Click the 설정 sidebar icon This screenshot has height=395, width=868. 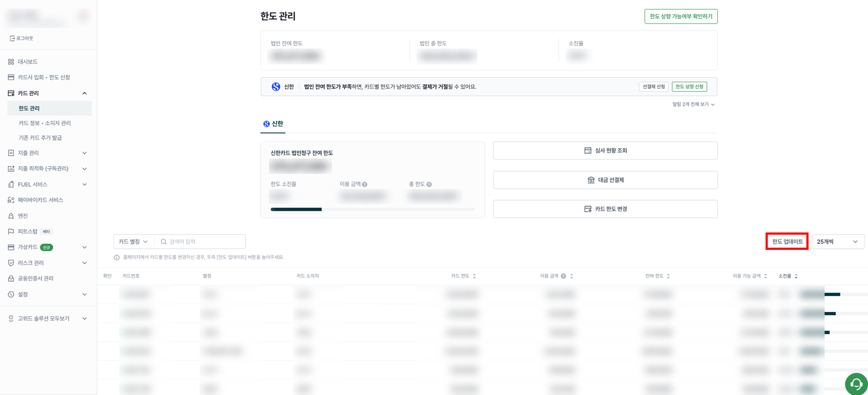click(x=11, y=294)
